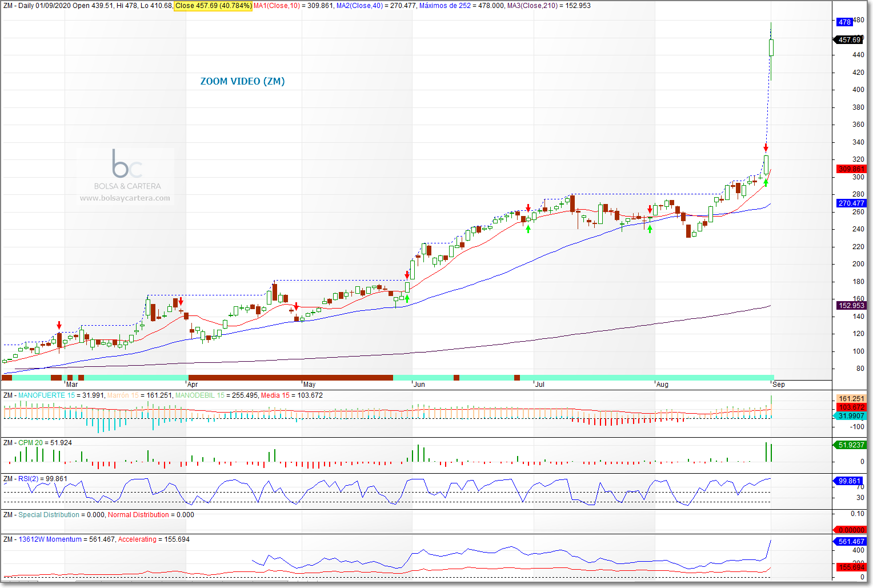Click the tall green September 1 candlestick

click(771, 47)
